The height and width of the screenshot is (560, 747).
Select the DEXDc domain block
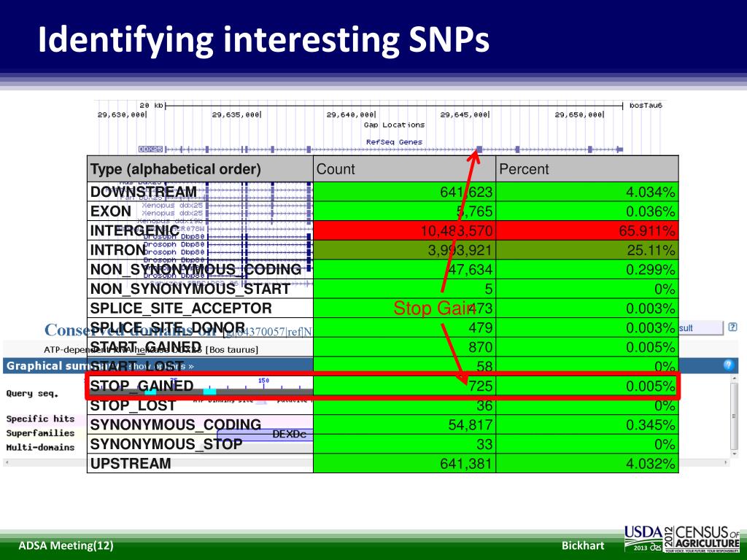pyautogui.click(x=265, y=435)
